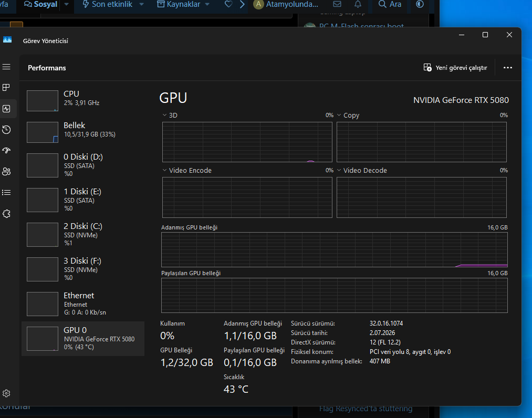Select the CPU performance entry
The image size is (532, 418).
[83, 100]
